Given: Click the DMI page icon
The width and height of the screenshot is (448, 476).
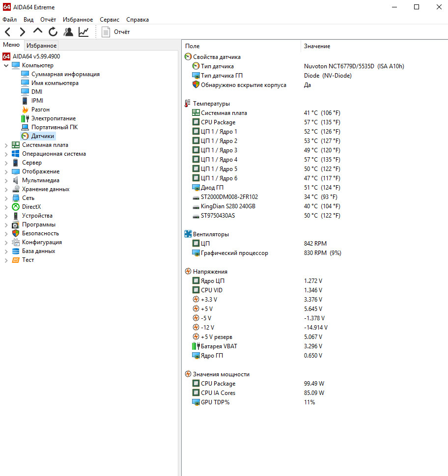Looking at the screenshot, I should pos(25,92).
